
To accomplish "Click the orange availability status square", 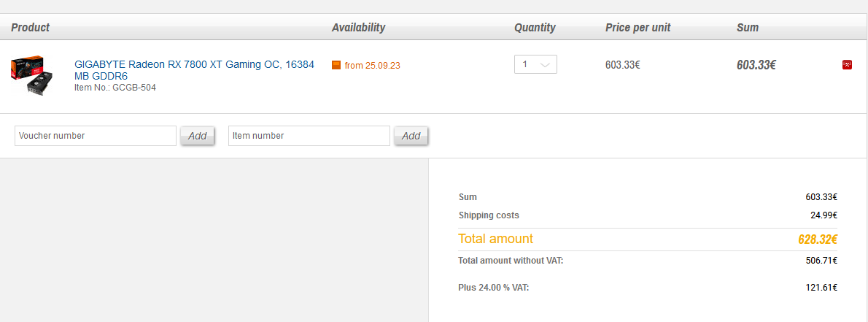I will coord(336,65).
